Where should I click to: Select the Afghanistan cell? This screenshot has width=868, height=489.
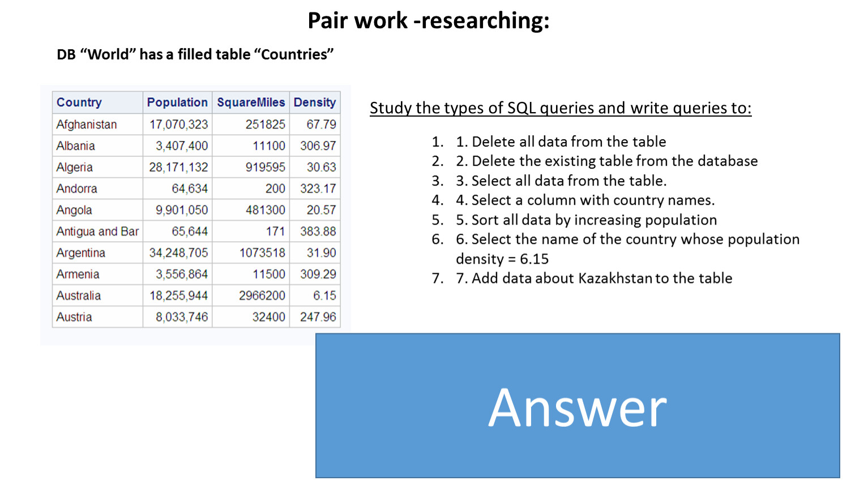(x=97, y=125)
